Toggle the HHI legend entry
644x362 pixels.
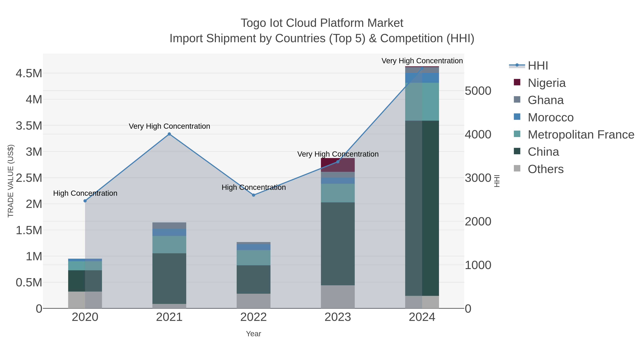point(528,66)
